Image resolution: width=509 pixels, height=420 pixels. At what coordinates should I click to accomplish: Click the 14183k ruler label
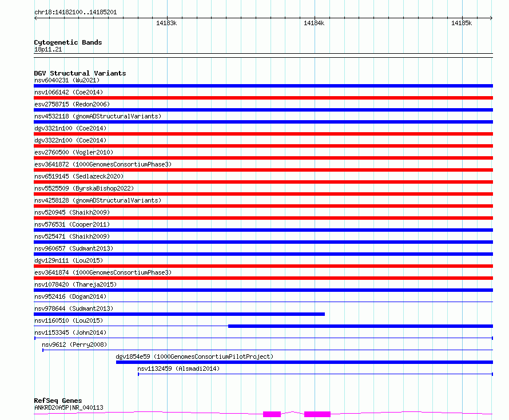[x=166, y=23]
